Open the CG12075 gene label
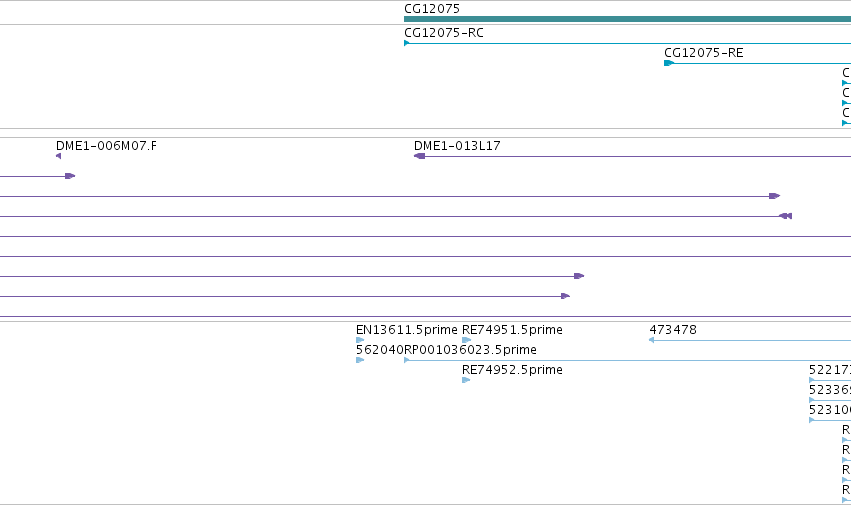 click(432, 9)
